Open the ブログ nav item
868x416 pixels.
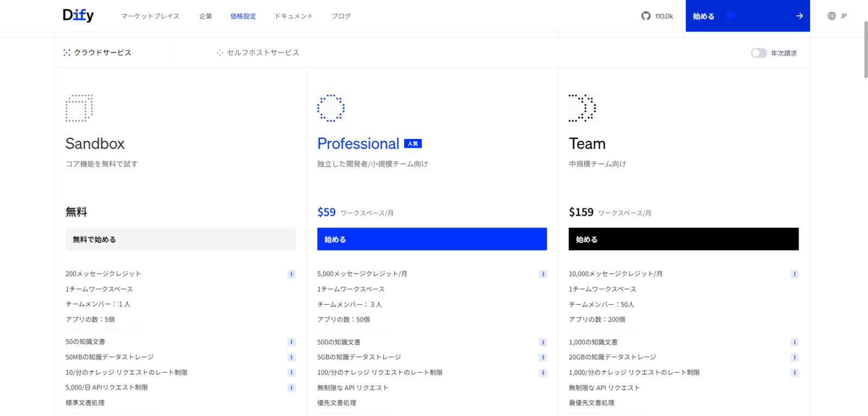(x=341, y=16)
